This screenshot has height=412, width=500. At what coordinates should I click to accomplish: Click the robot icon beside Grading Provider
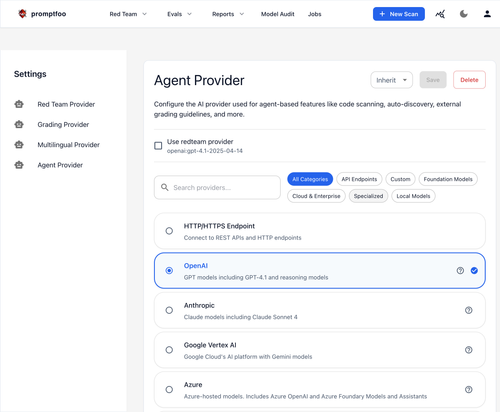tap(19, 124)
